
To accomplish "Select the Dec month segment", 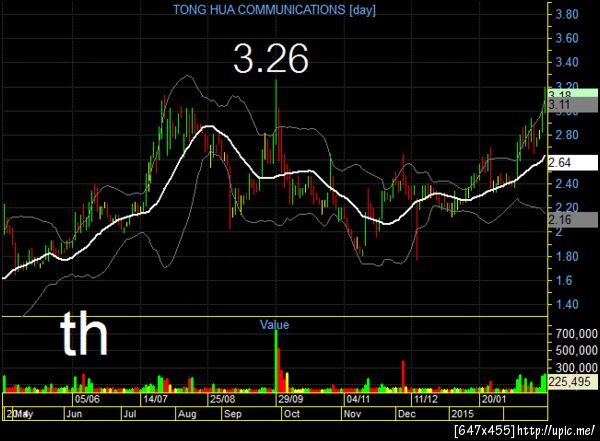I will tap(422, 414).
